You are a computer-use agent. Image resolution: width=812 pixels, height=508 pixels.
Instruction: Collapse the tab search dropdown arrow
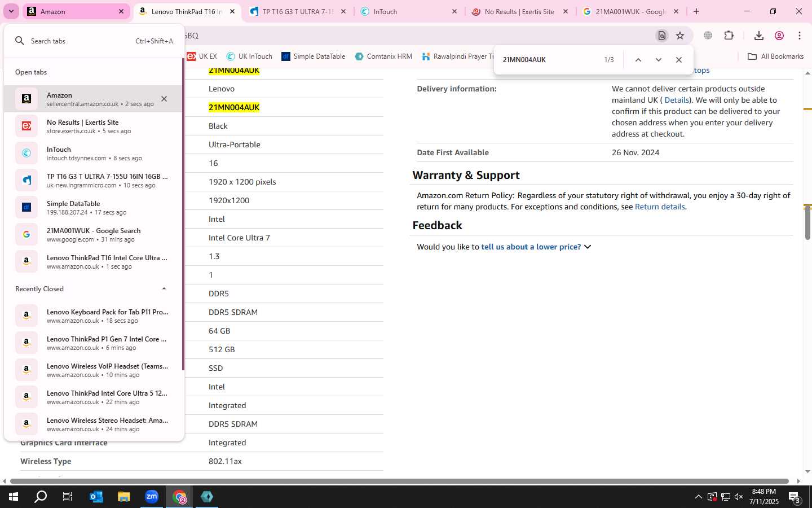pos(11,11)
